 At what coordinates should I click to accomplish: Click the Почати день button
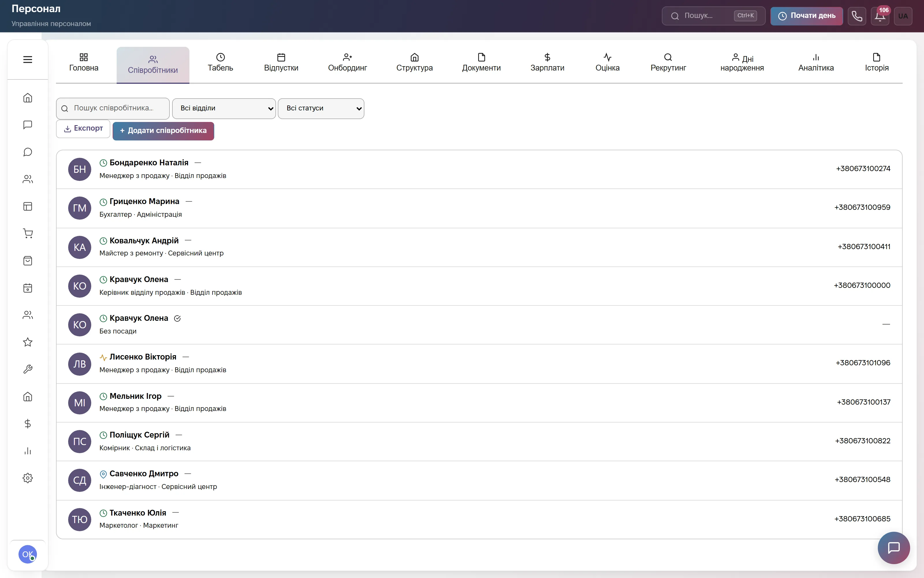806,16
